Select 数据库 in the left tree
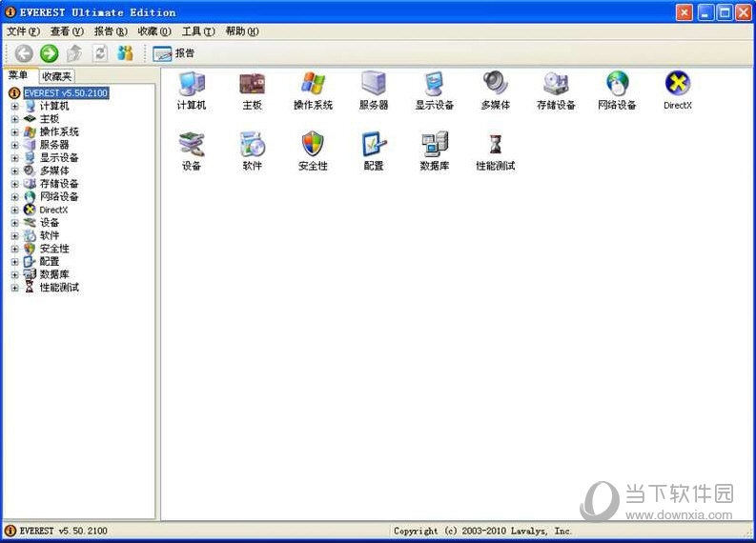756x543 pixels. 54,274
